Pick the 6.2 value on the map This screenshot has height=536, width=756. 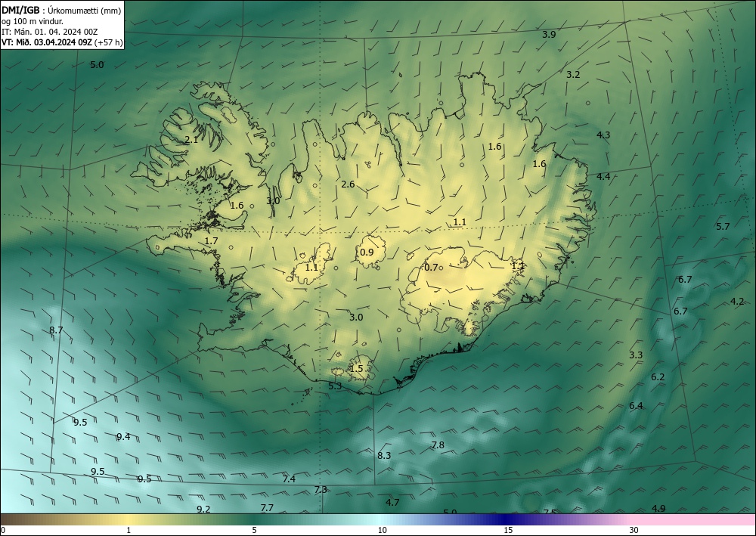(x=658, y=377)
